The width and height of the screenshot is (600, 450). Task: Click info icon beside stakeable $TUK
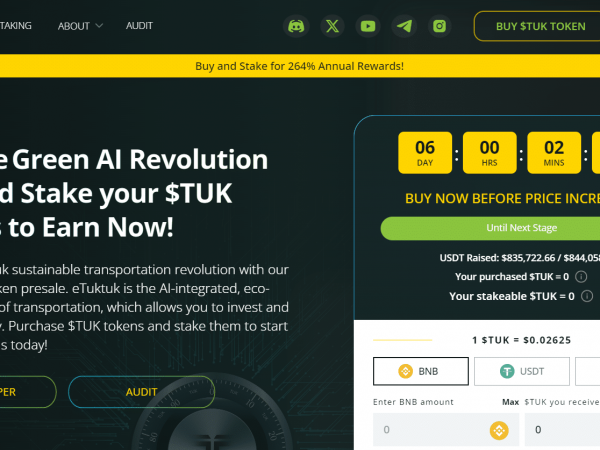coord(587,296)
